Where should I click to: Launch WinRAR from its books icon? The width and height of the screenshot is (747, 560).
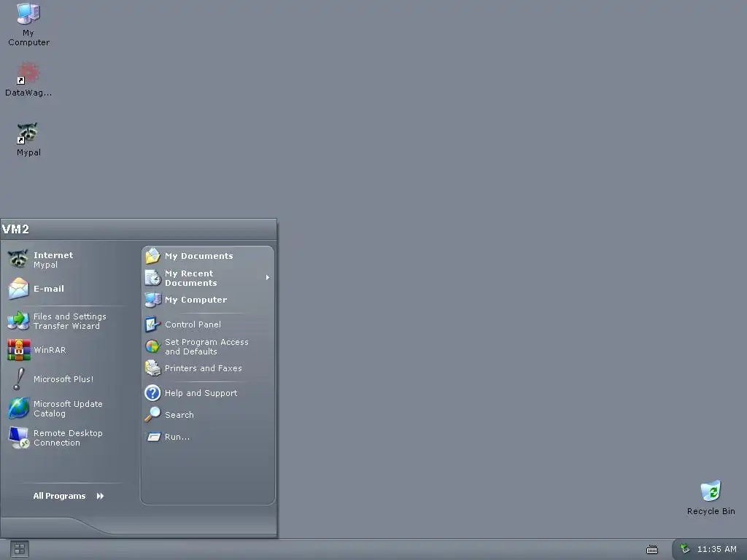(18, 350)
